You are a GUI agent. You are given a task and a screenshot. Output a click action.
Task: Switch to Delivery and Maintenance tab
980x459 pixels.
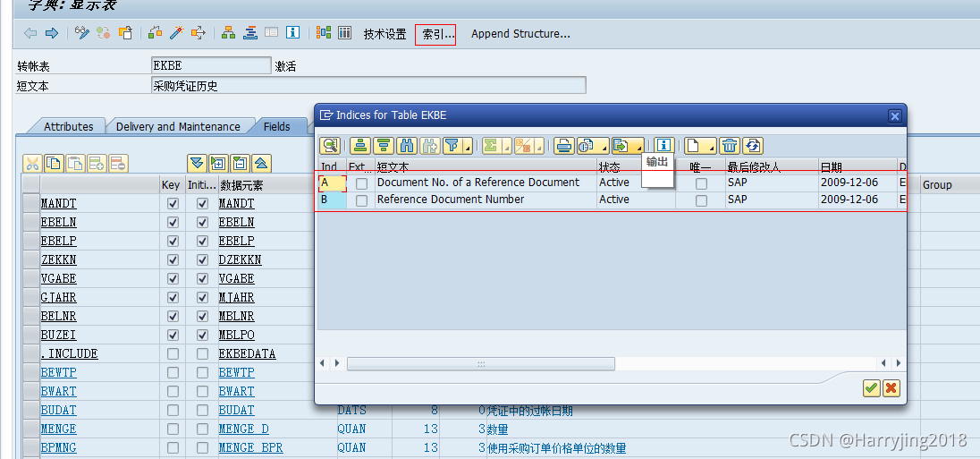click(x=178, y=126)
